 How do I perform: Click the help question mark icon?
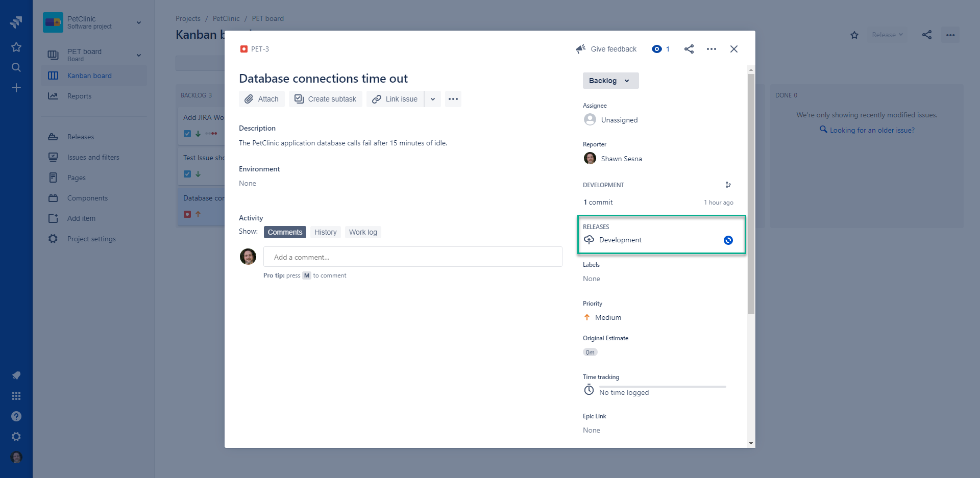(x=16, y=416)
